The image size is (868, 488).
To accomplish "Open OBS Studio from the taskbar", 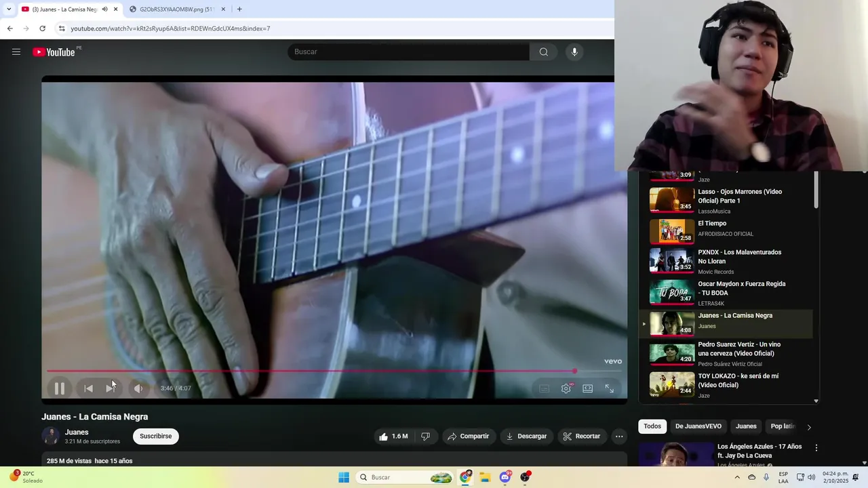I will coord(525,477).
